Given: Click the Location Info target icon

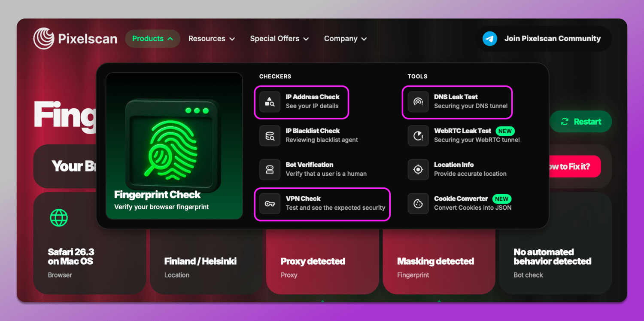Looking at the screenshot, I should point(418,170).
